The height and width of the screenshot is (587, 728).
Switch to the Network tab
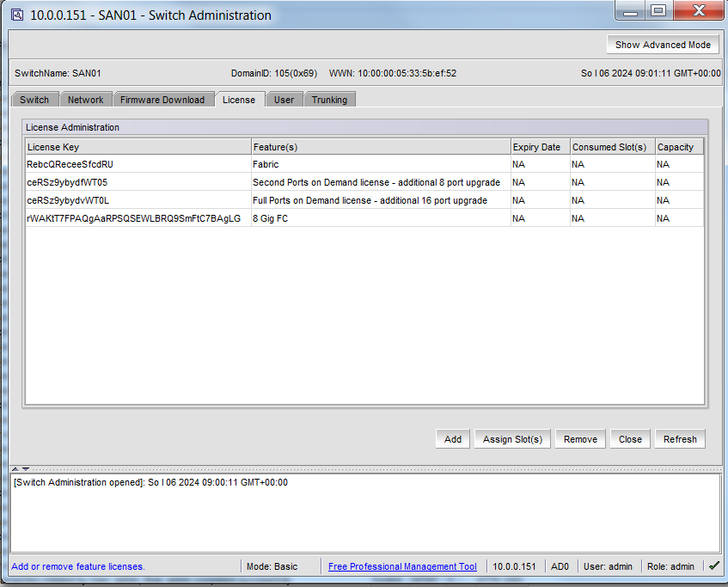(86, 100)
